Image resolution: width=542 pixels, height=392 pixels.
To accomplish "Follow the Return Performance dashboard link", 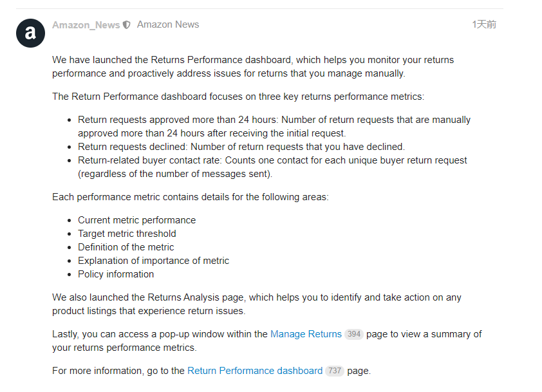I will coord(255,371).
